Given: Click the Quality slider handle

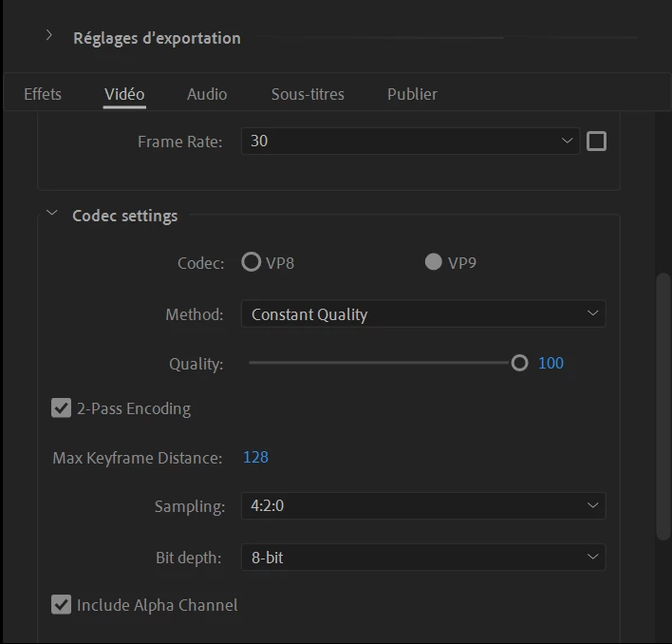Looking at the screenshot, I should [x=519, y=363].
